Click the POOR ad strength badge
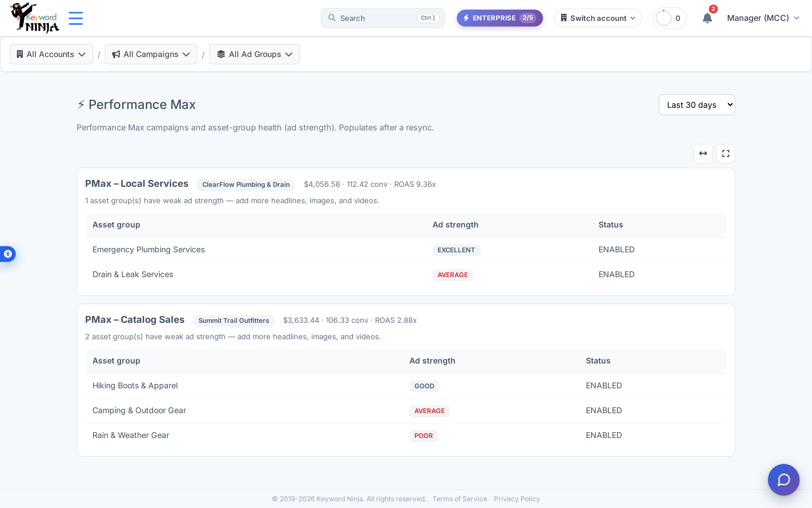 pos(423,436)
